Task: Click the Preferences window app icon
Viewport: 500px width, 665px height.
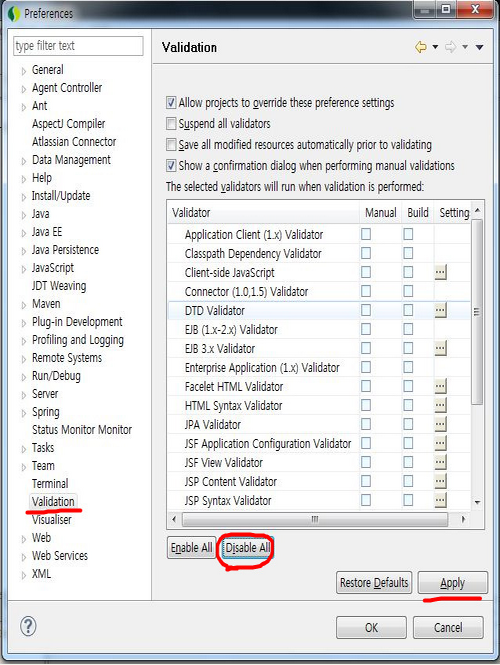Action: point(14,14)
